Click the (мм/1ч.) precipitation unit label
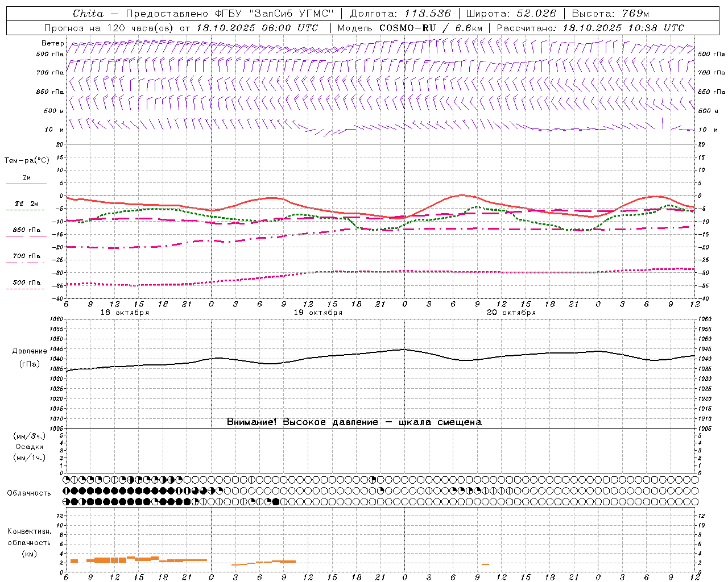 [x=30, y=458]
